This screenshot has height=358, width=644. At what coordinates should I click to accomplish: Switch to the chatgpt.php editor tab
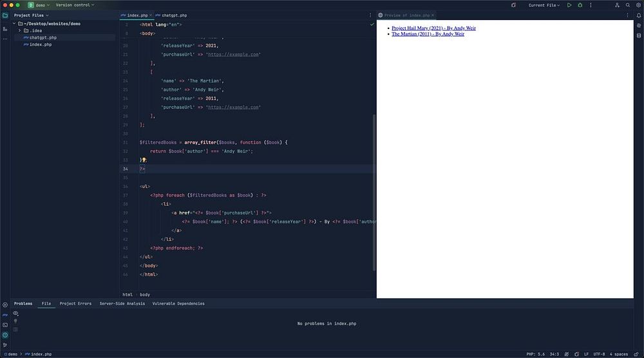click(171, 15)
